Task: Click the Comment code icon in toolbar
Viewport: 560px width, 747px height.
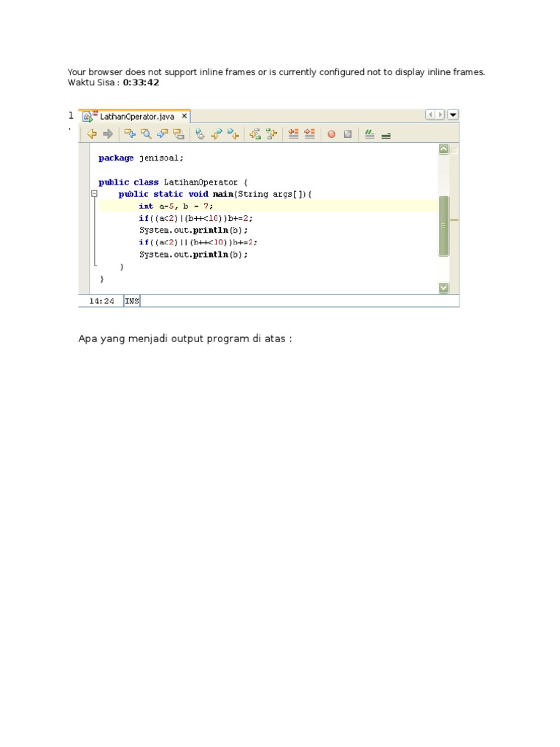Action: (x=370, y=133)
